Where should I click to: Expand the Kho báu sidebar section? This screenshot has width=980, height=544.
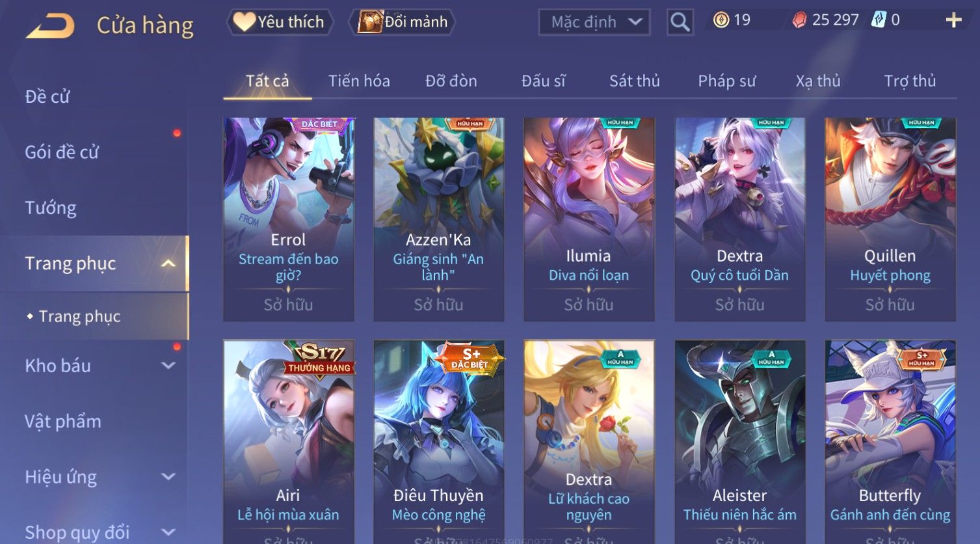coord(168,366)
